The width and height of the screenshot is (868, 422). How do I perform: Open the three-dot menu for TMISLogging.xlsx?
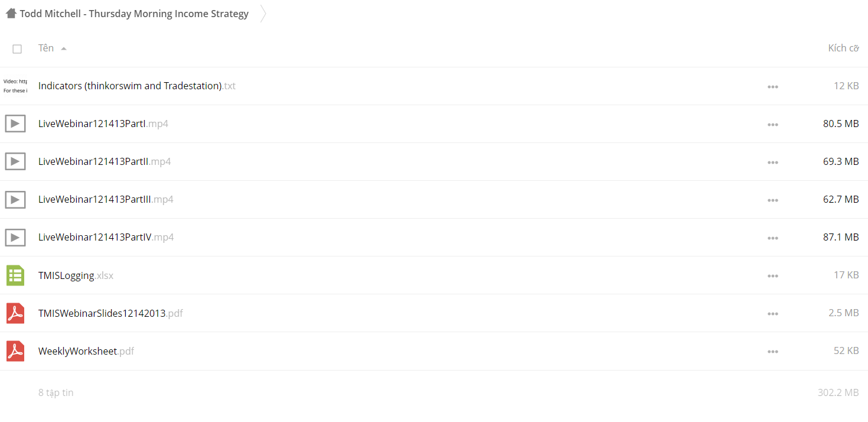point(772,276)
